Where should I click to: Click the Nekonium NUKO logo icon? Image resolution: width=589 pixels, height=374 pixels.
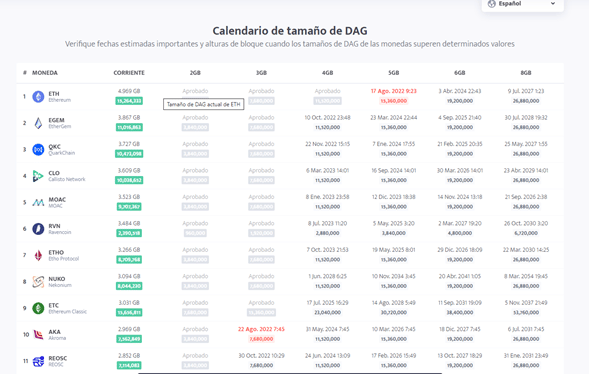coord(38,282)
